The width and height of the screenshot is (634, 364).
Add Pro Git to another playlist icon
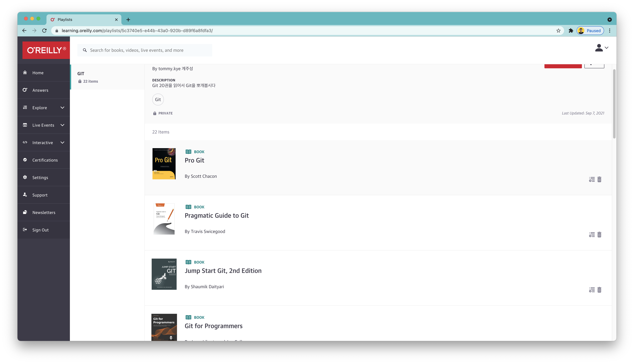tap(592, 180)
